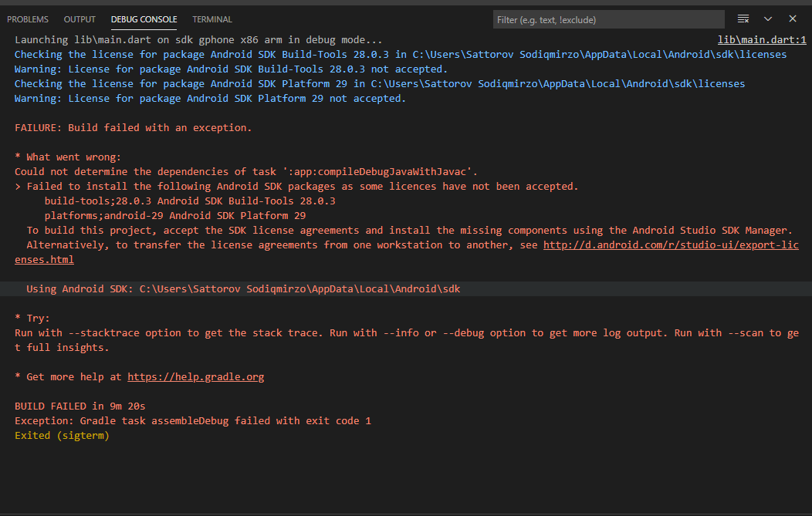
Task: Select the 'Using Android SDK' path line
Action: (x=243, y=288)
